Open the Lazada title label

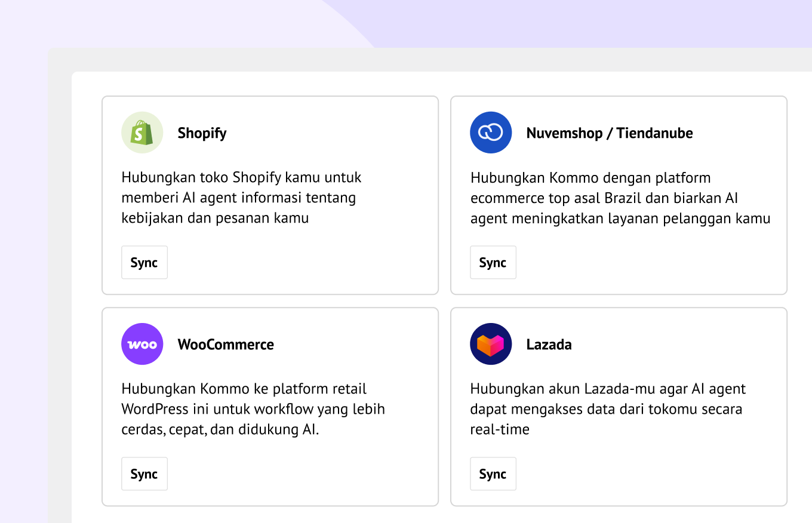tap(549, 344)
